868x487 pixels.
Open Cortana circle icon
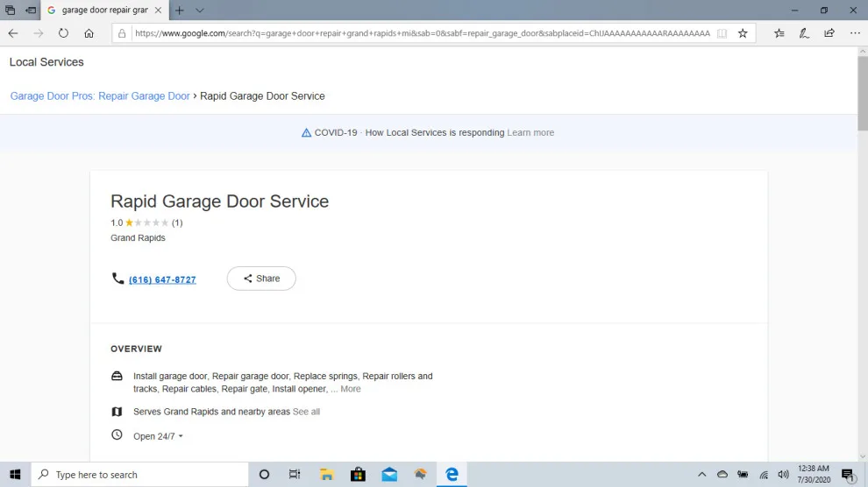(264, 474)
